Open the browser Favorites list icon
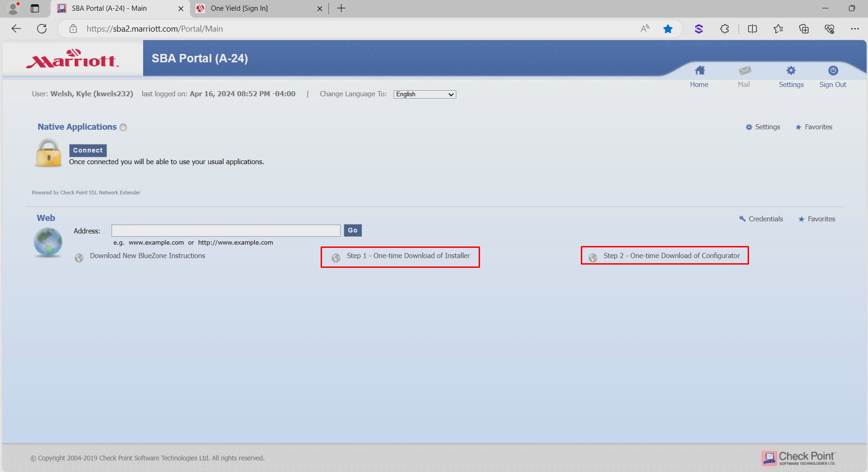Image resolution: width=868 pixels, height=472 pixels. 778,29
